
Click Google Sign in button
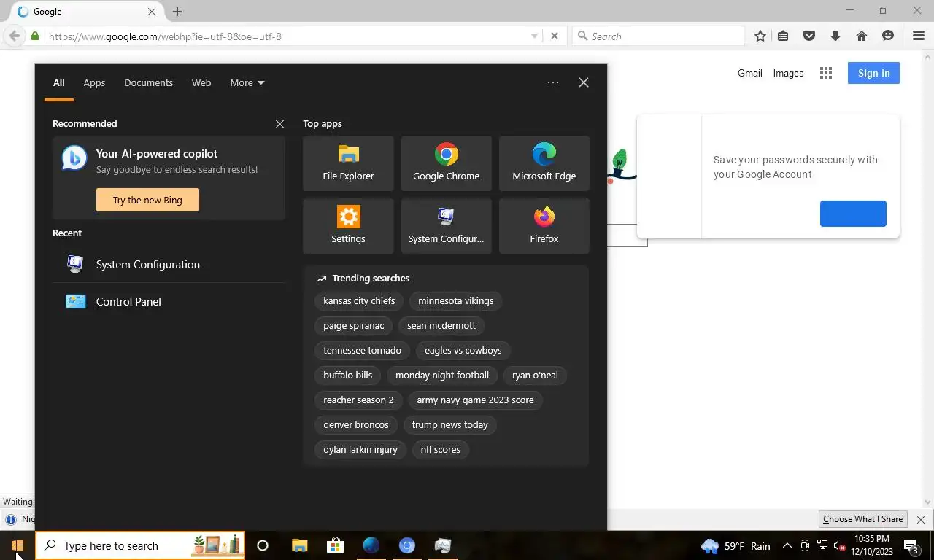coord(873,73)
